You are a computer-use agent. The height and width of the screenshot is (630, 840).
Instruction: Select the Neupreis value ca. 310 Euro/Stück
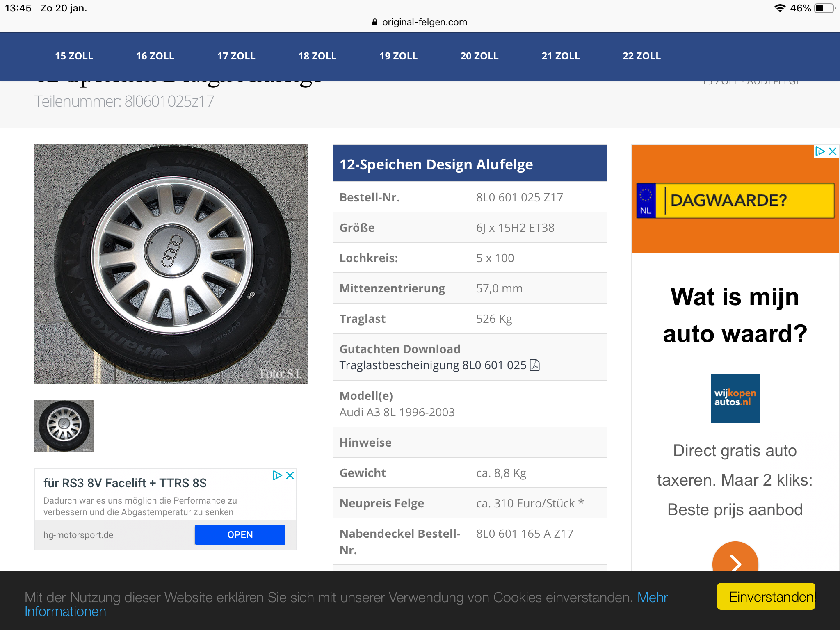click(x=530, y=503)
